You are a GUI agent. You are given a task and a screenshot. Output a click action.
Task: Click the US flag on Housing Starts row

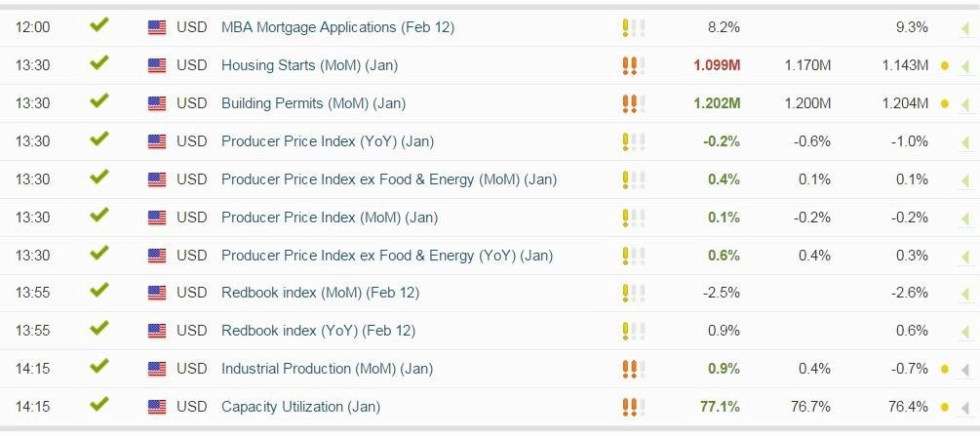(x=157, y=65)
